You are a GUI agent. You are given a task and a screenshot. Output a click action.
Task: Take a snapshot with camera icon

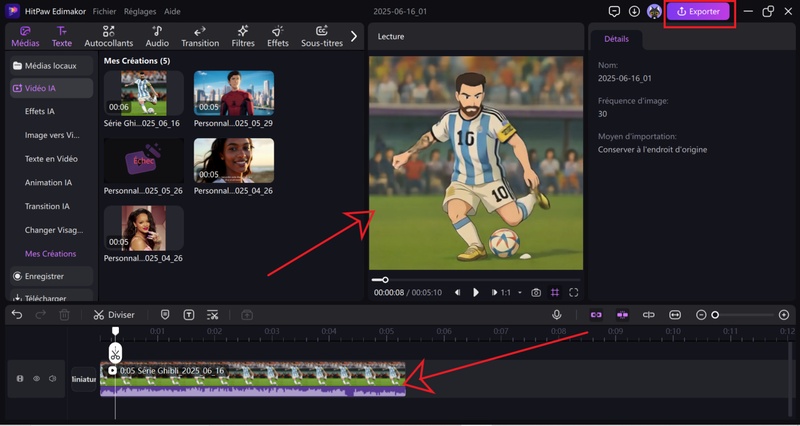point(536,292)
